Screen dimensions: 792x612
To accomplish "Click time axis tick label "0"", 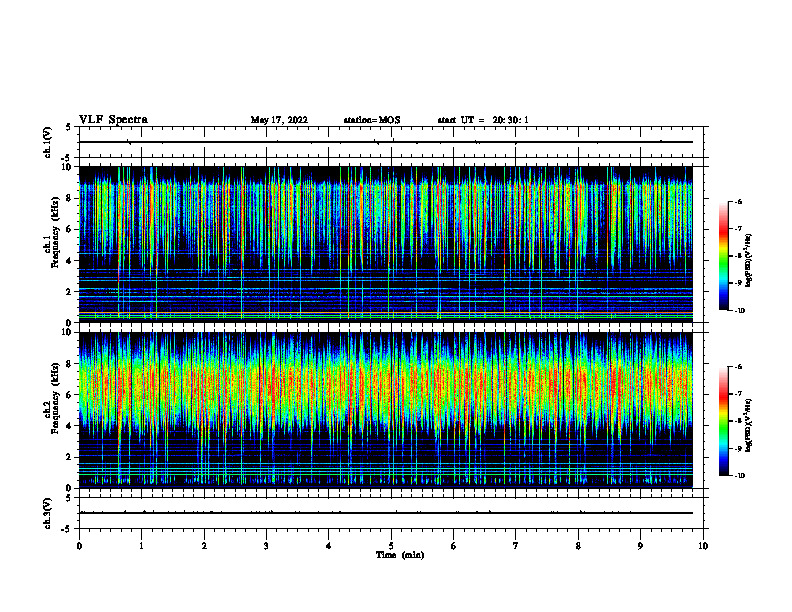I will click(x=79, y=546).
